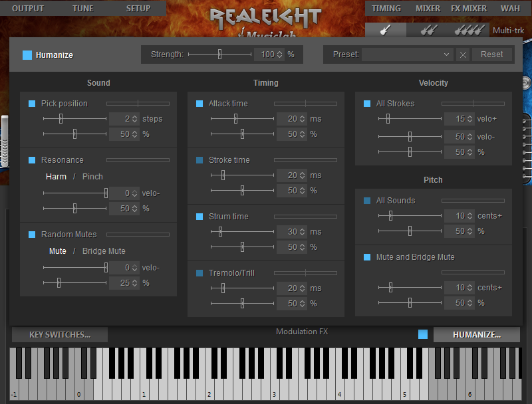The image size is (532, 404).
Task: Open the Preset dropdown
Action: tap(408, 54)
